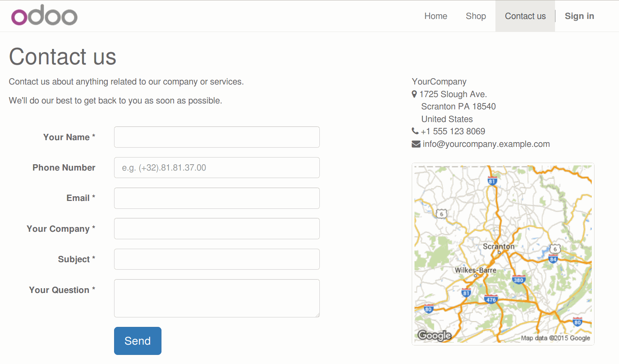Click the map pin address icon
This screenshot has height=364, width=619.
pyautogui.click(x=414, y=94)
